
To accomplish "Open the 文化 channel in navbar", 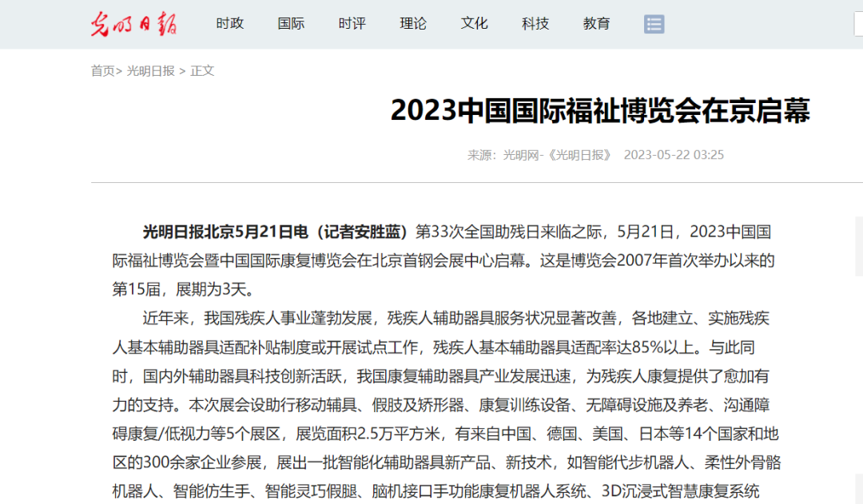I will (474, 24).
